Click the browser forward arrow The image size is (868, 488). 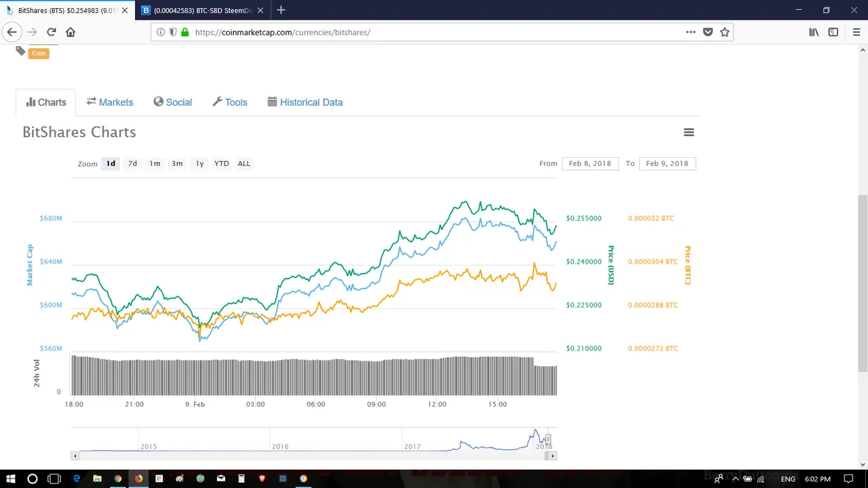(x=32, y=32)
